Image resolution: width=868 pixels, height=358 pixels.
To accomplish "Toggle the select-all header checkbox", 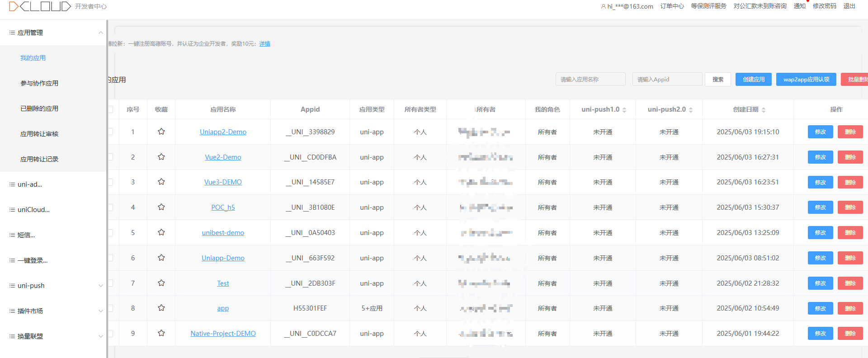I will pos(110,109).
